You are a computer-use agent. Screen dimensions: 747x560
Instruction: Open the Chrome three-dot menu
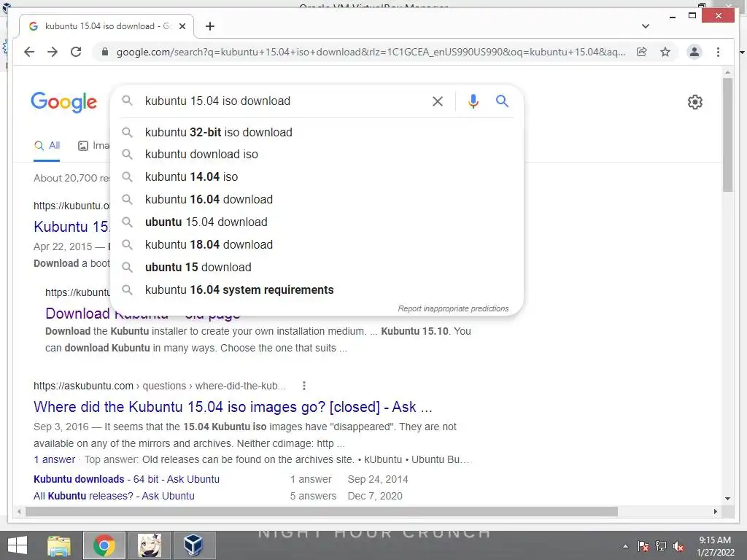click(x=718, y=52)
